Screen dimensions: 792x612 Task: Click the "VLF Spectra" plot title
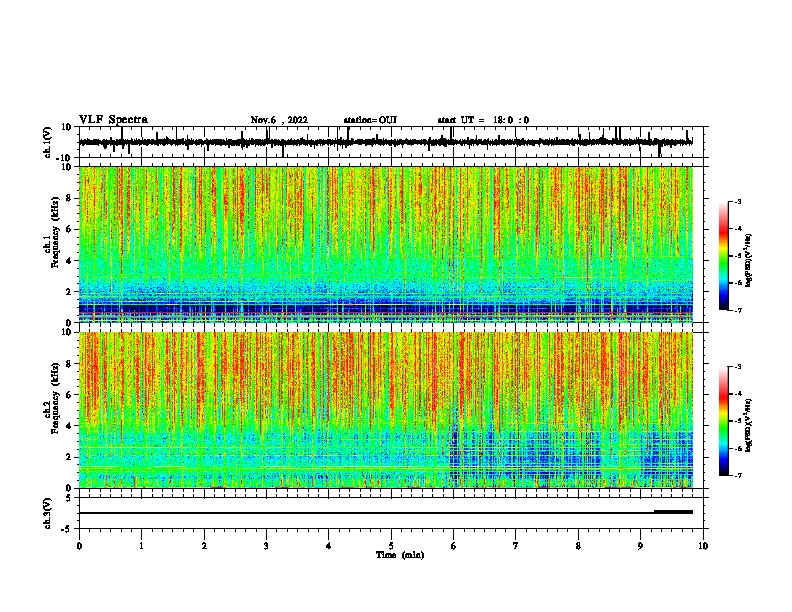(113, 120)
